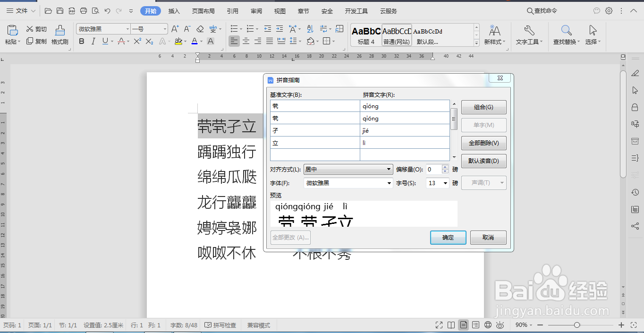The width and height of the screenshot is (644, 333).
Task: Click the 确定 button to confirm pinyin
Action: pyautogui.click(x=448, y=238)
